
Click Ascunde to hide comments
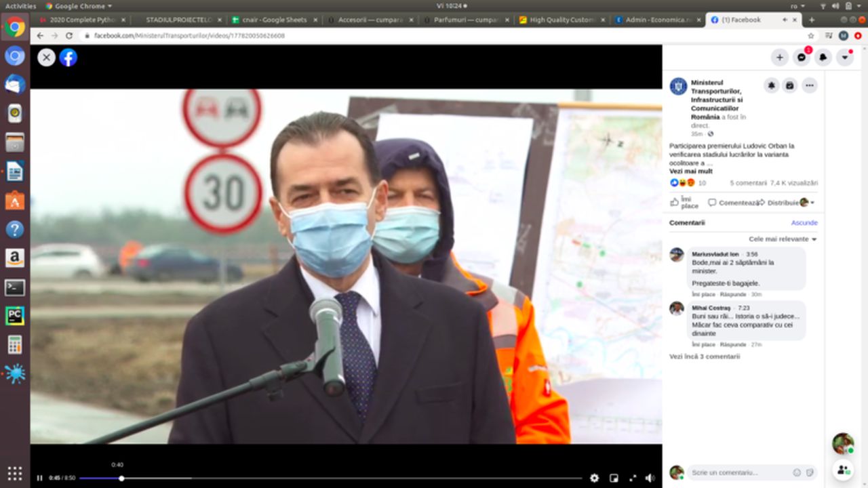804,223
